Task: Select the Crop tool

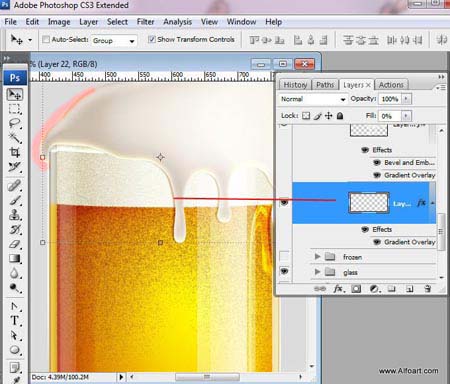Action: click(14, 152)
